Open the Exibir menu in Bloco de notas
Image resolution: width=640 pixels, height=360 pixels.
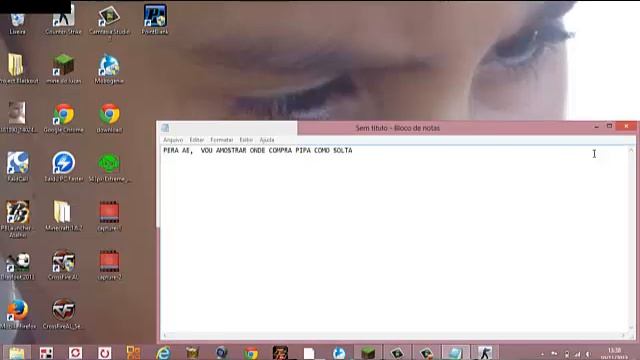coord(246,140)
